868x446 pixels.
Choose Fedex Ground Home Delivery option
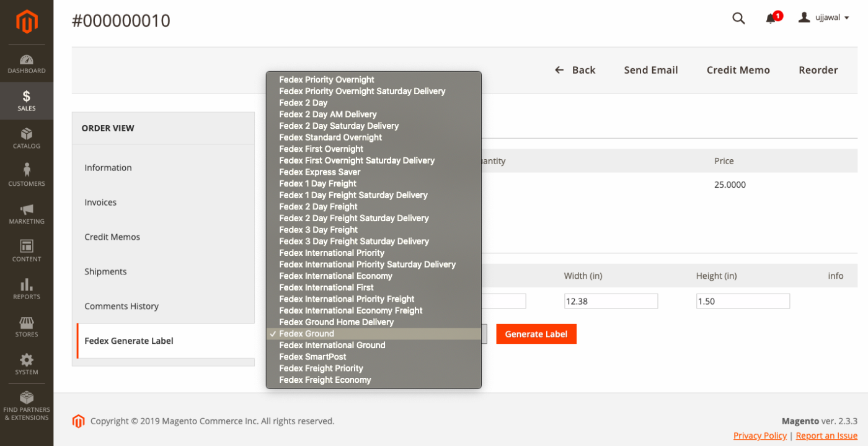tap(374, 322)
